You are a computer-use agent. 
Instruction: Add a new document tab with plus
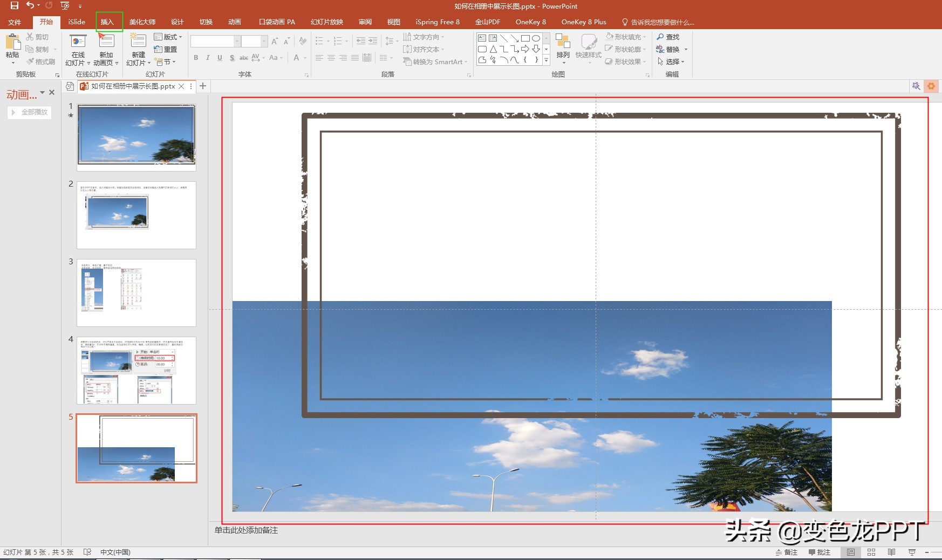pyautogui.click(x=203, y=86)
